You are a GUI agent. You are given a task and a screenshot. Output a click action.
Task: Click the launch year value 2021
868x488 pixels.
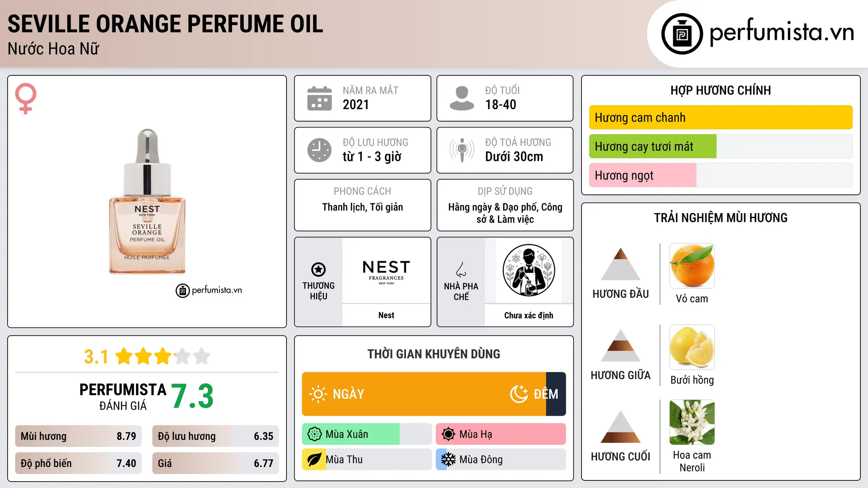[356, 105]
